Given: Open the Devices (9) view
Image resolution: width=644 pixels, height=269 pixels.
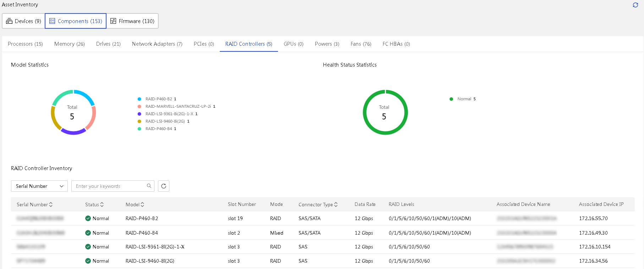Looking at the screenshot, I should point(24,21).
